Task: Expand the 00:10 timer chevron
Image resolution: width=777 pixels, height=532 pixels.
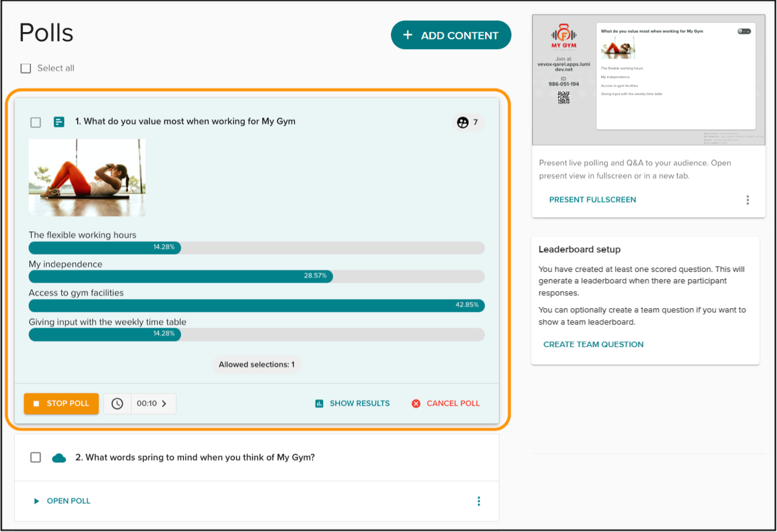Action: click(x=164, y=403)
